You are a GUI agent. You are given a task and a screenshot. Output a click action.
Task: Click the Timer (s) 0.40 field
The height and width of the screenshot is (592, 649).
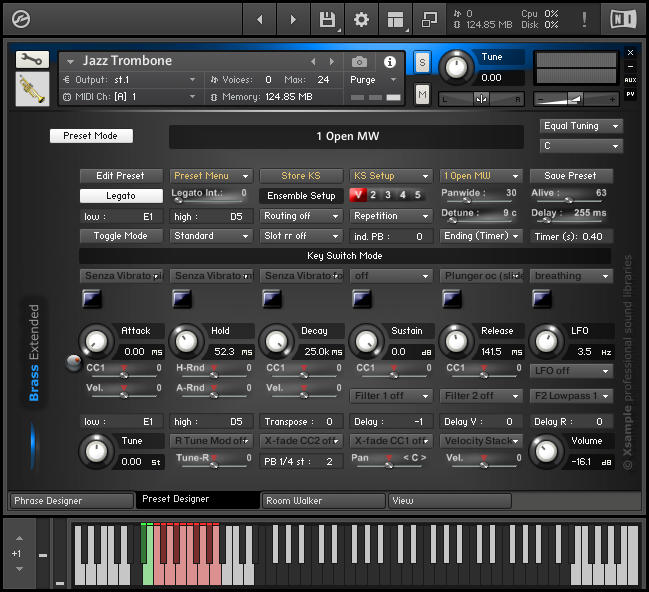(571, 237)
